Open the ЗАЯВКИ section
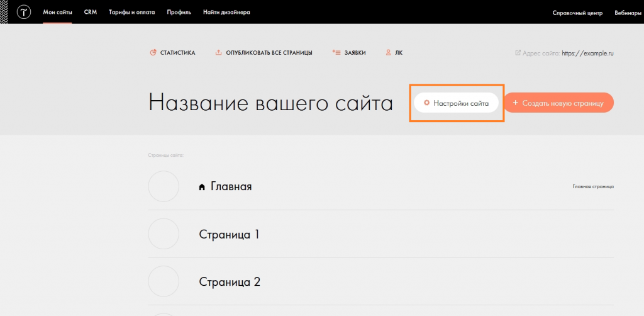 [355, 53]
